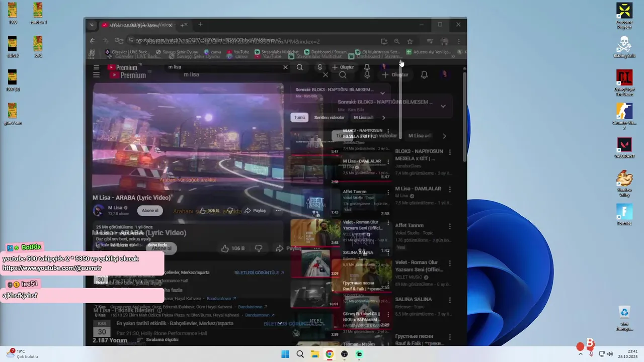Close the M Lisa - ARABA tab
Screen dimensions: 644x362
171,25
